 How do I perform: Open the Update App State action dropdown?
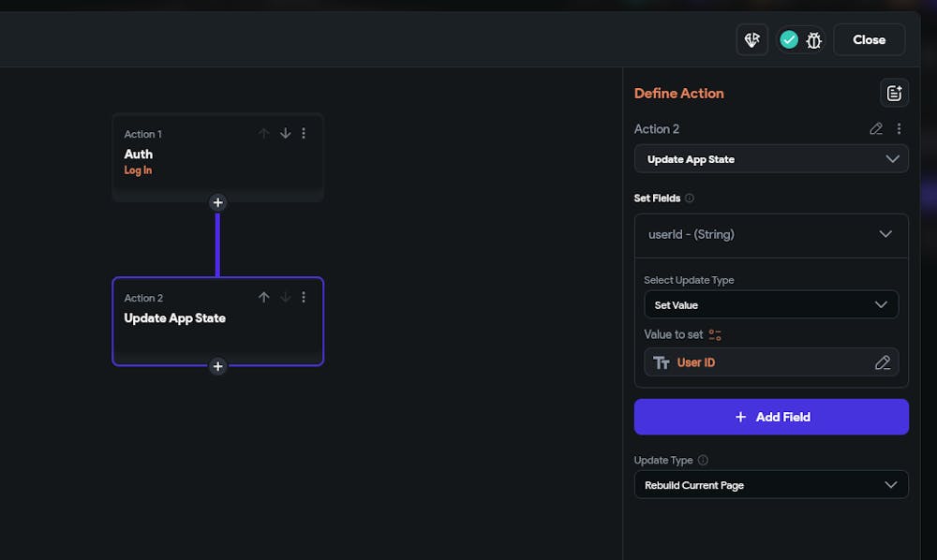(771, 159)
